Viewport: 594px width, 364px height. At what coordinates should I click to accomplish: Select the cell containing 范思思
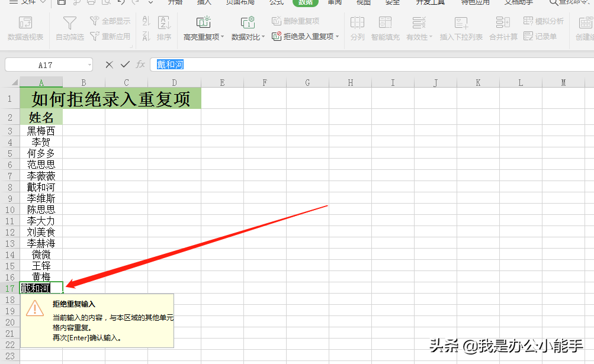(41, 165)
